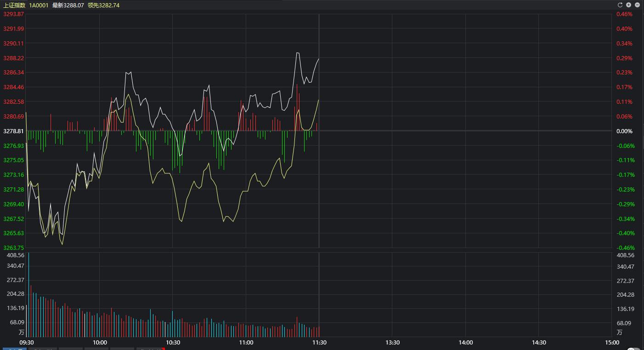Click the 3286.34 price label
The height and width of the screenshot is (350, 644).
point(14,73)
